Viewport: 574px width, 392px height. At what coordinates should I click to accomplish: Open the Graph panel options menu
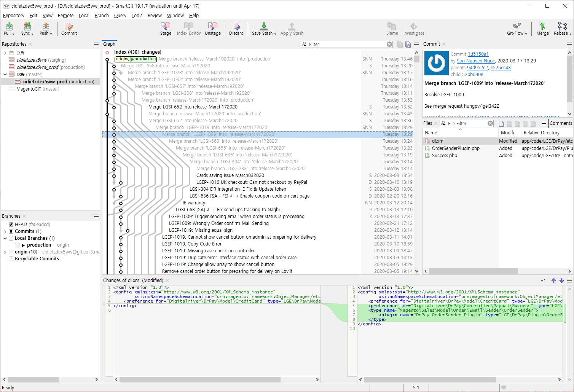click(416, 45)
